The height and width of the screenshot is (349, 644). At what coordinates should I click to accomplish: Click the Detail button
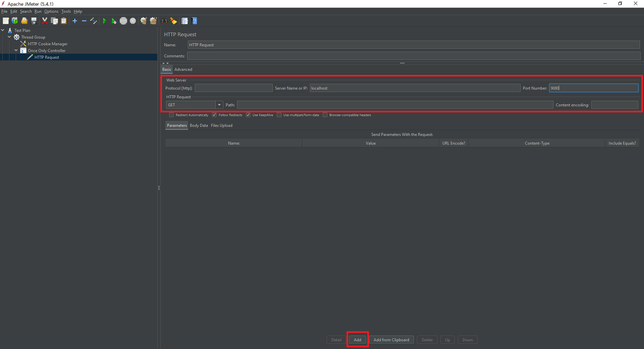337,340
